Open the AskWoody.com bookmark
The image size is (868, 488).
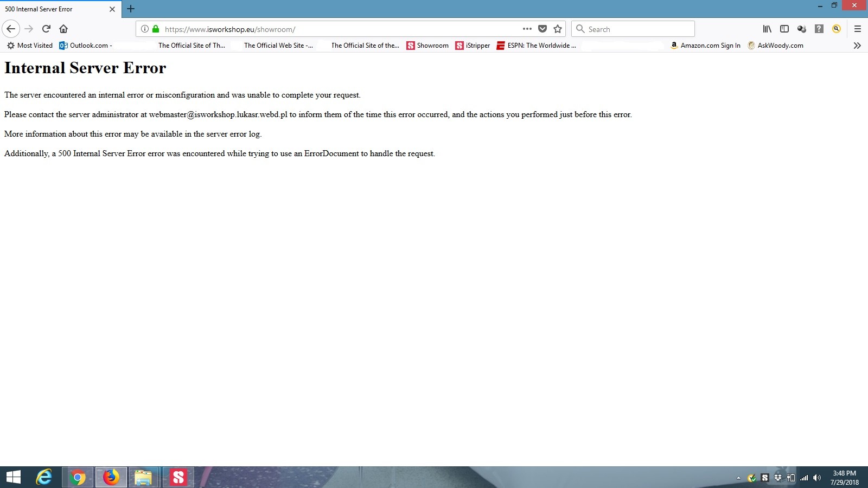coord(775,46)
